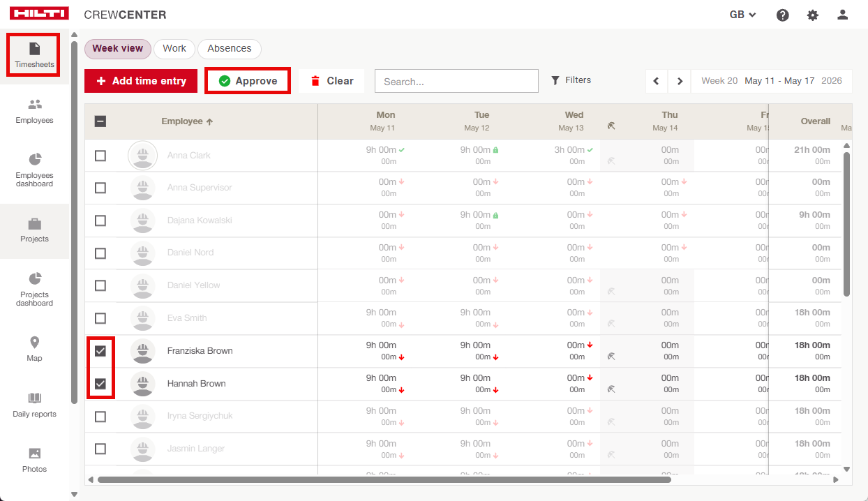Open the Timesheets sidebar section
The height and width of the screenshot is (501, 868).
click(x=34, y=56)
